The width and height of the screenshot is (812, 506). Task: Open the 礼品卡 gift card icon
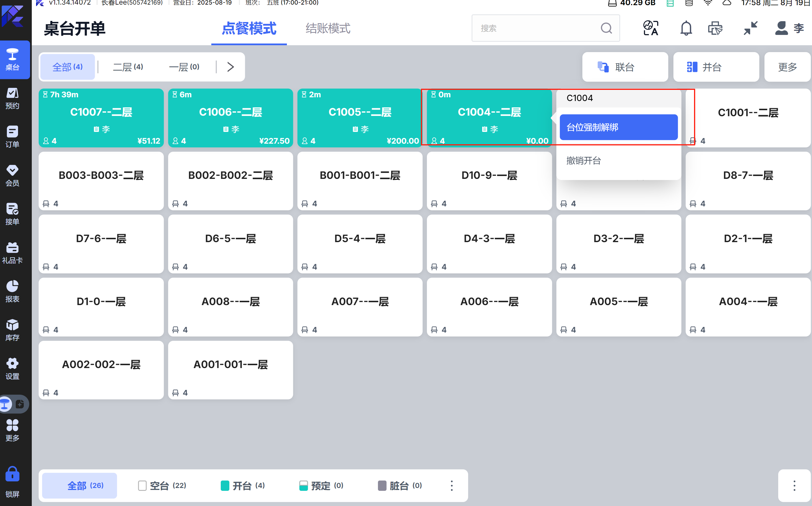pos(12,253)
